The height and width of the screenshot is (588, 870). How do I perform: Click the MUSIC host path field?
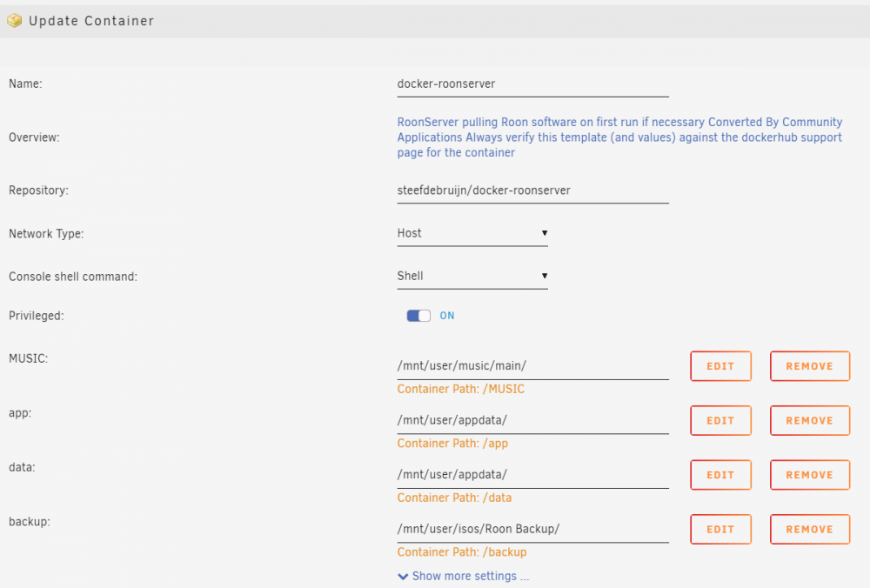pos(532,366)
